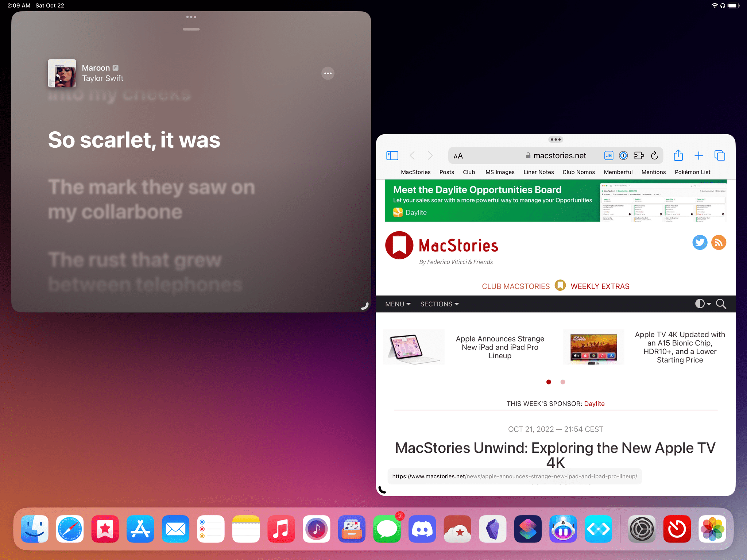Open Reminders from the dock
Image resolution: width=747 pixels, height=560 pixels.
(x=211, y=529)
